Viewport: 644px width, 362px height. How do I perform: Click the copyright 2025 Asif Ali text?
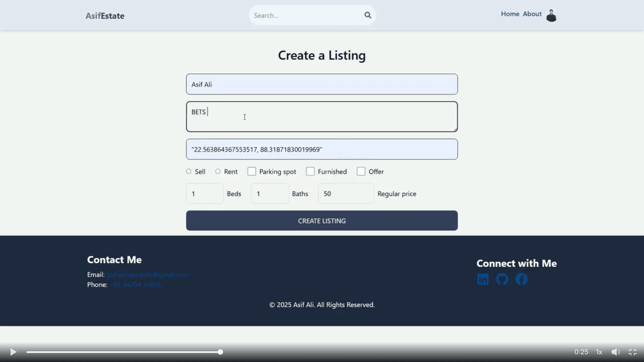click(322, 305)
